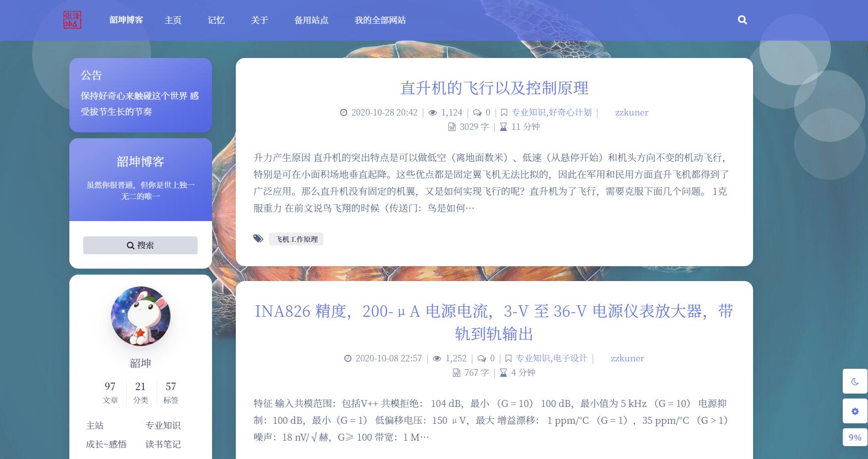Click the views eye icon on INA826 post
868x459 pixels.
(x=436, y=358)
